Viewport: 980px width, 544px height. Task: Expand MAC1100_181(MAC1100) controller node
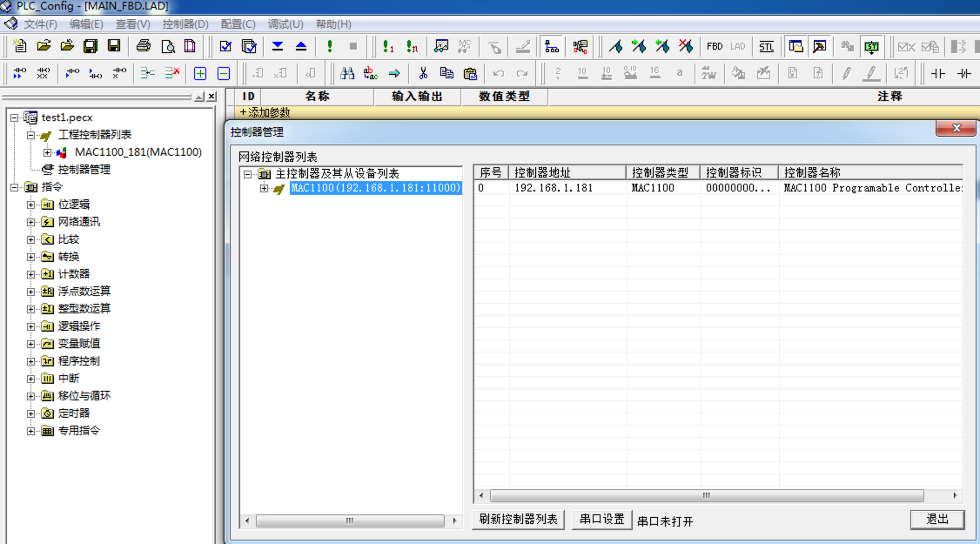47,152
